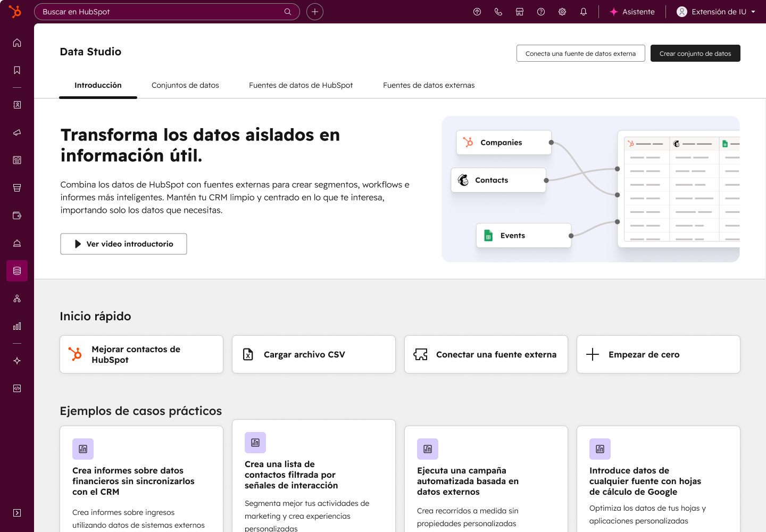766x532 pixels.
Task: Open the settings gear icon
Action: click(562, 12)
